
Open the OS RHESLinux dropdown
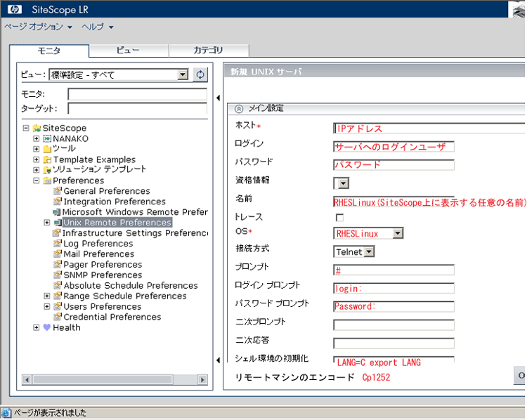[398, 233]
